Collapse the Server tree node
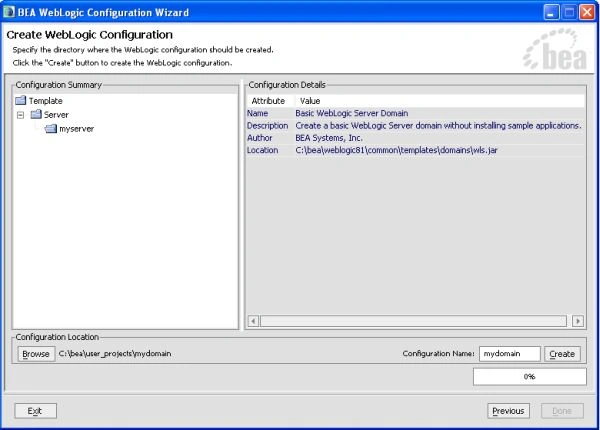 21,115
